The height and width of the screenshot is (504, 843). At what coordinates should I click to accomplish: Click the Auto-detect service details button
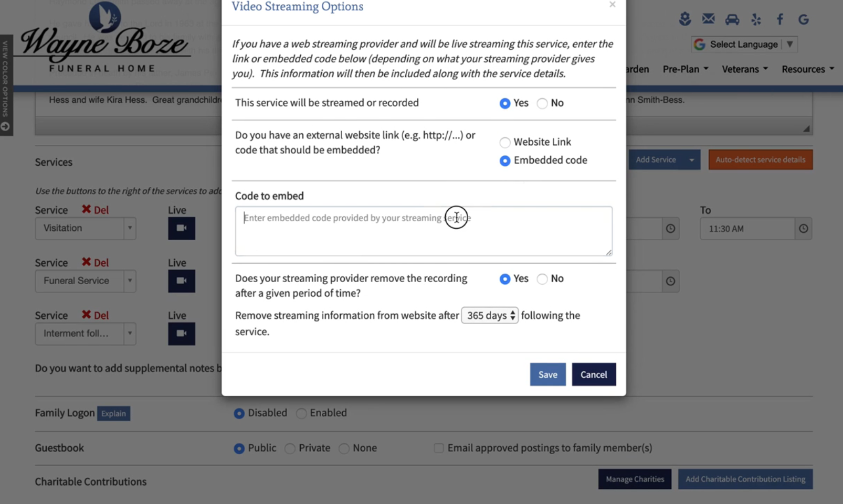760,159
